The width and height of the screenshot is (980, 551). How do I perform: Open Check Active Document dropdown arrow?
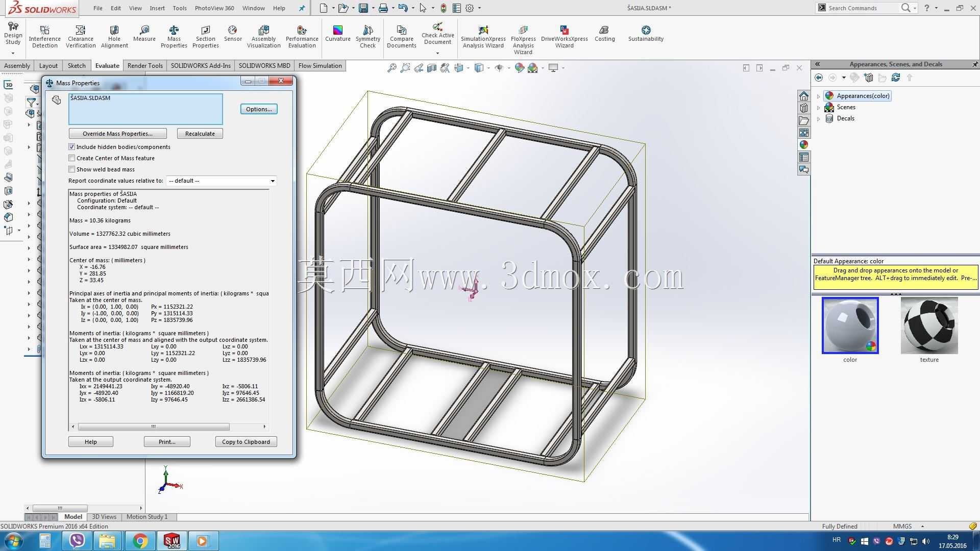438,53
